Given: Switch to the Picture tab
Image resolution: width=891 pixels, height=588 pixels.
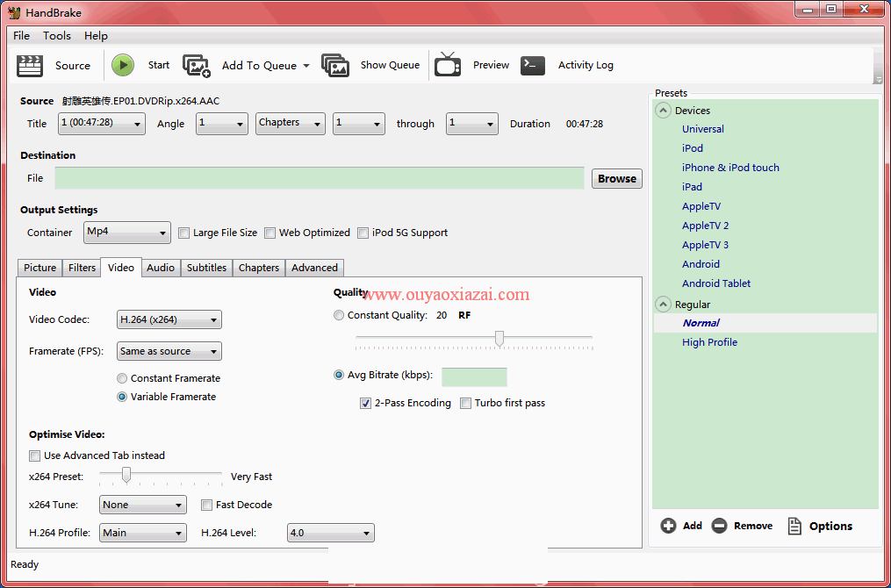Looking at the screenshot, I should point(40,269).
